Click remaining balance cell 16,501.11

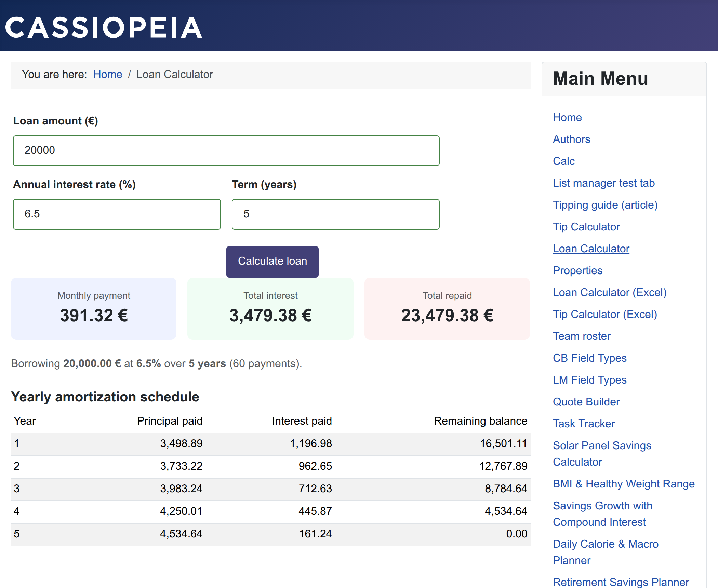(504, 443)
